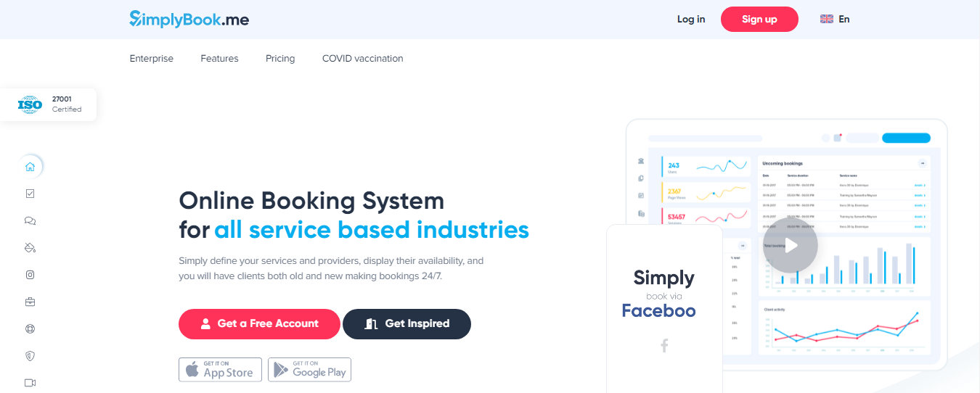Click the video camera sidebar icon
This screenshot has height=393, width=980.
pos(30,383)
